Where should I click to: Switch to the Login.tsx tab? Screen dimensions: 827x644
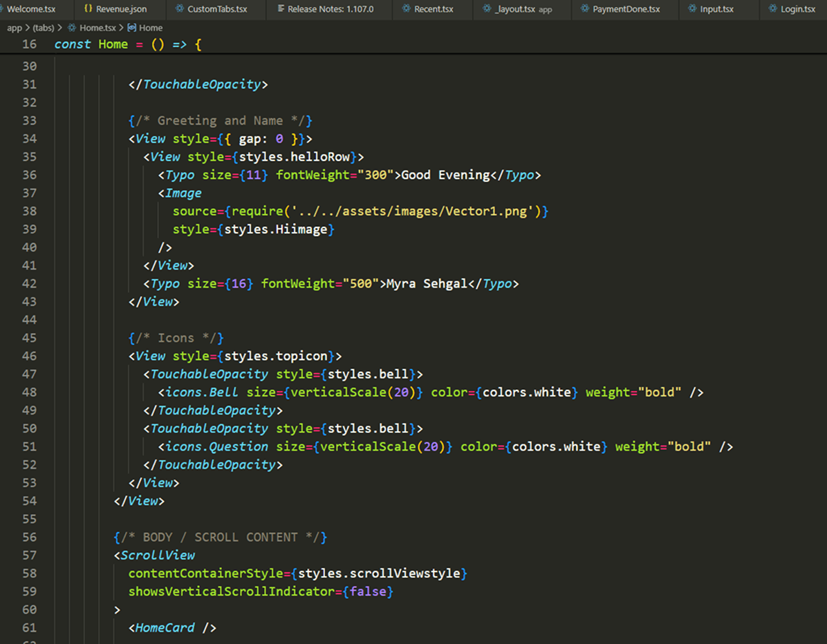click(x=792, y=9)
